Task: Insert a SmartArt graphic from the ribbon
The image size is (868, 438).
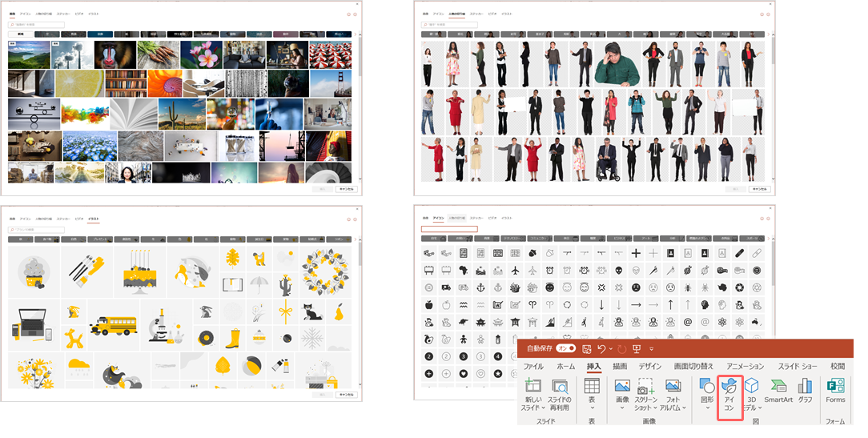Action: point(778,391)
